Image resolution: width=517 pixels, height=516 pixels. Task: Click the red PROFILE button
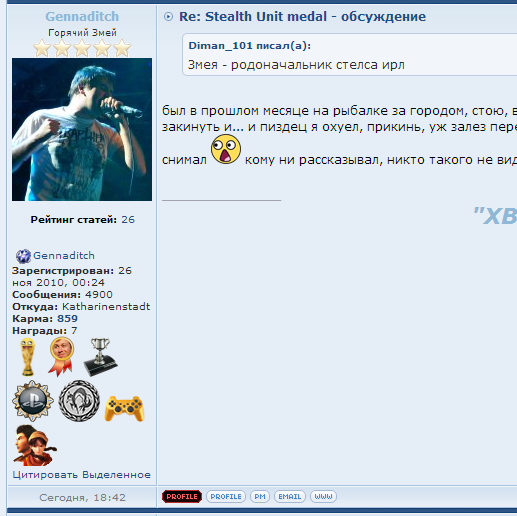[182, 496]
